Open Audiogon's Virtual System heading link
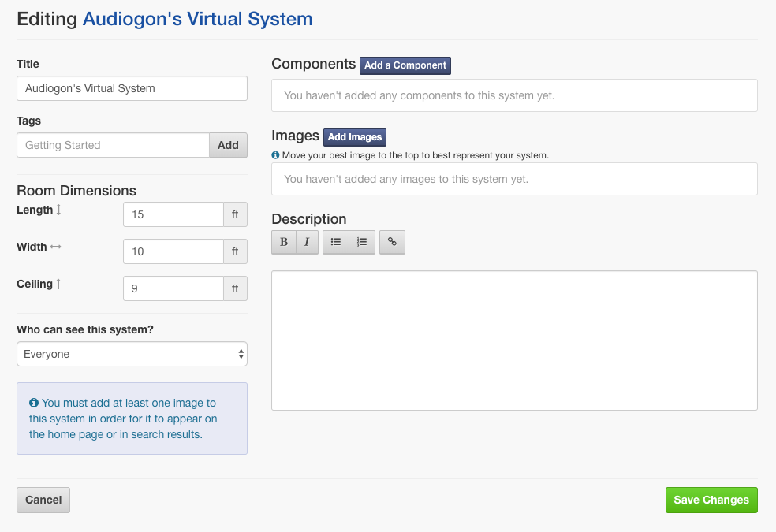Viewport: 776px width, 532px height. coord(197,19)
